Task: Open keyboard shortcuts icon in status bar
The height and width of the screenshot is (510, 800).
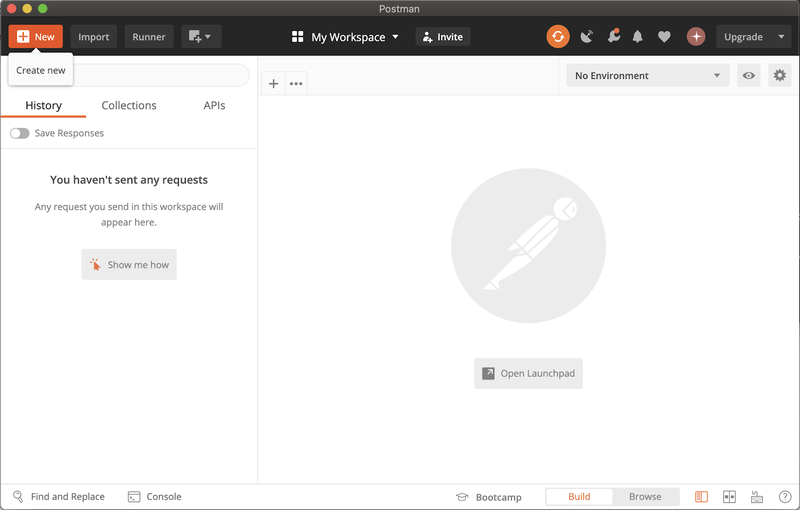Action: click(757, 497)
